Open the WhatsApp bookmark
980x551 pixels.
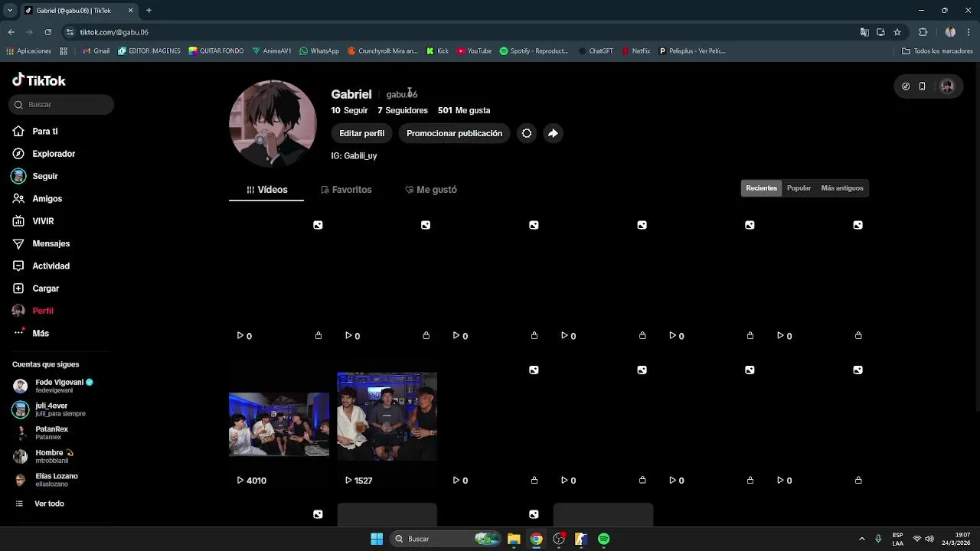[x=319, y=51]
